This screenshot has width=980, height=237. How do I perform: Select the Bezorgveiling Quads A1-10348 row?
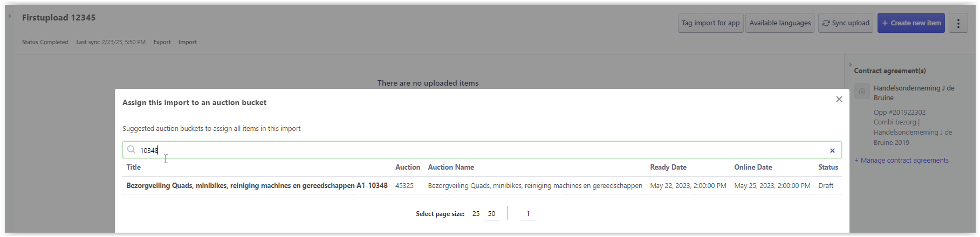coord(257,186)
